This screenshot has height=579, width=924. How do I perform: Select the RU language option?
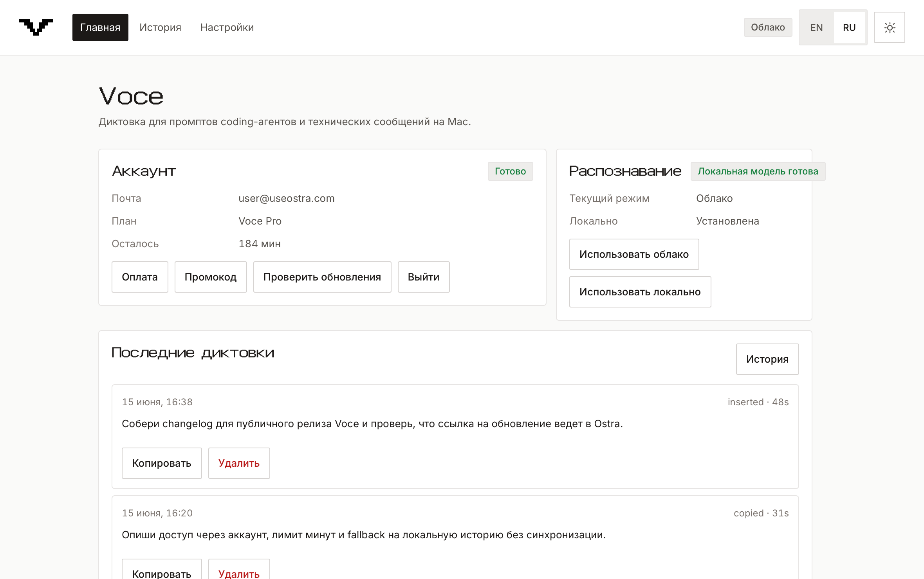[849, 27]
